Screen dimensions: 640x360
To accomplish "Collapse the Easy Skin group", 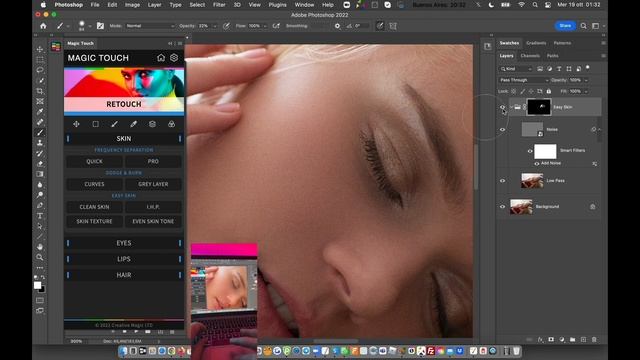I will click(x=511, y=107).
